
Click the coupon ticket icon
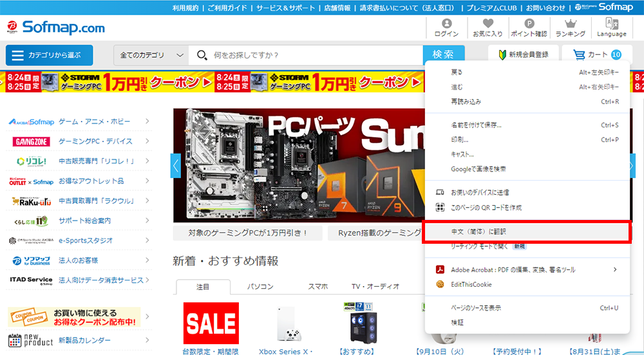pos(30,317)
